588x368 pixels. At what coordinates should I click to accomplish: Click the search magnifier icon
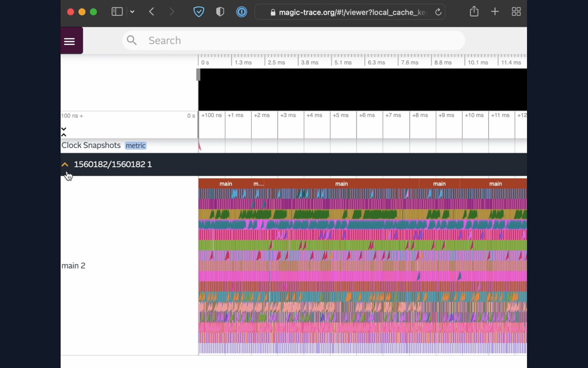pos(132,40)
